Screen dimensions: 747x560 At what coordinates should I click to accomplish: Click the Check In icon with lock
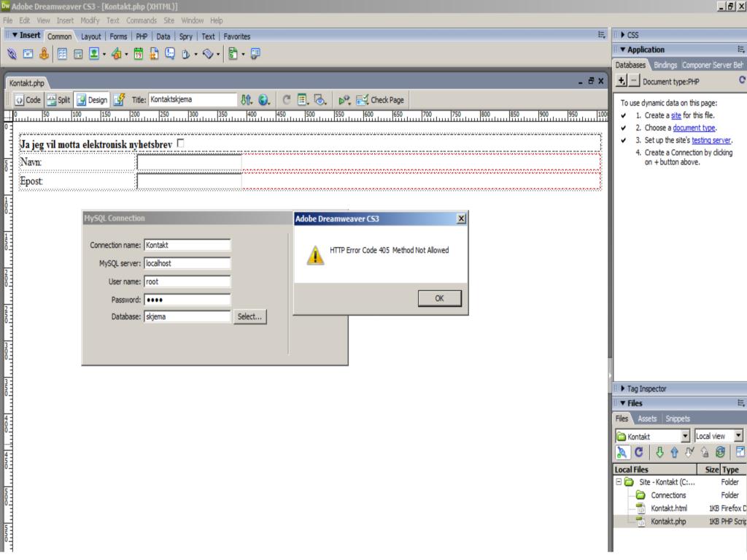click(705, 452)
